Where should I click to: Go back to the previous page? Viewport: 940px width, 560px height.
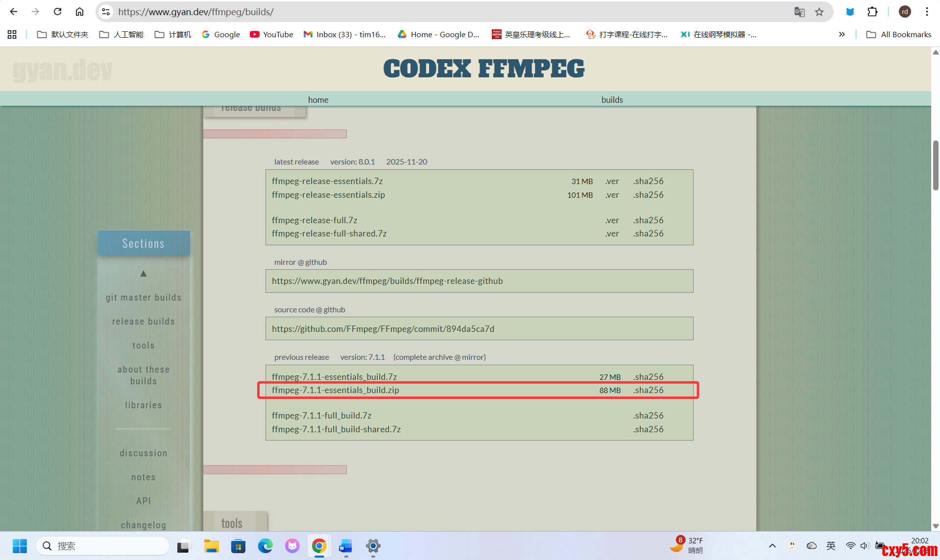click(14, 12)
